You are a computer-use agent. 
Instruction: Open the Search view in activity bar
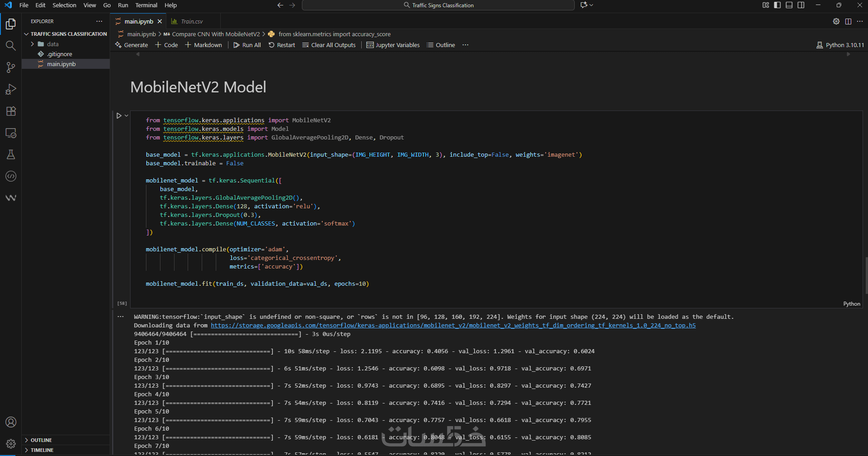(x=10, y=45)
